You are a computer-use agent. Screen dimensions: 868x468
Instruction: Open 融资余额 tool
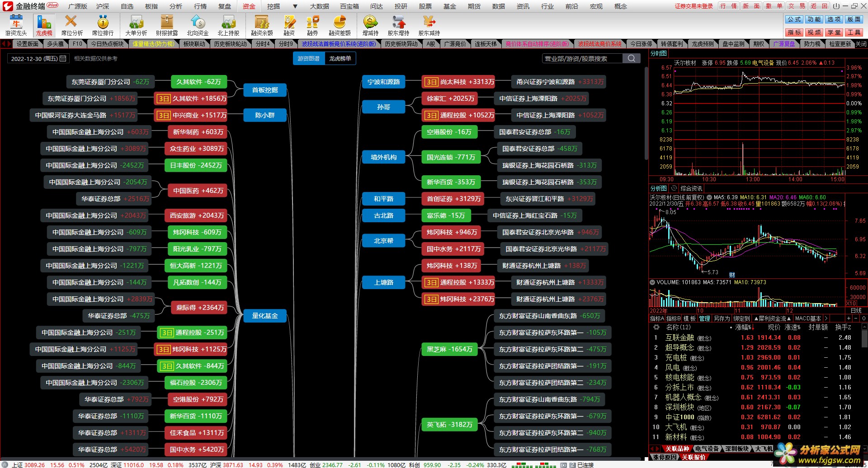tap(262, 25)
